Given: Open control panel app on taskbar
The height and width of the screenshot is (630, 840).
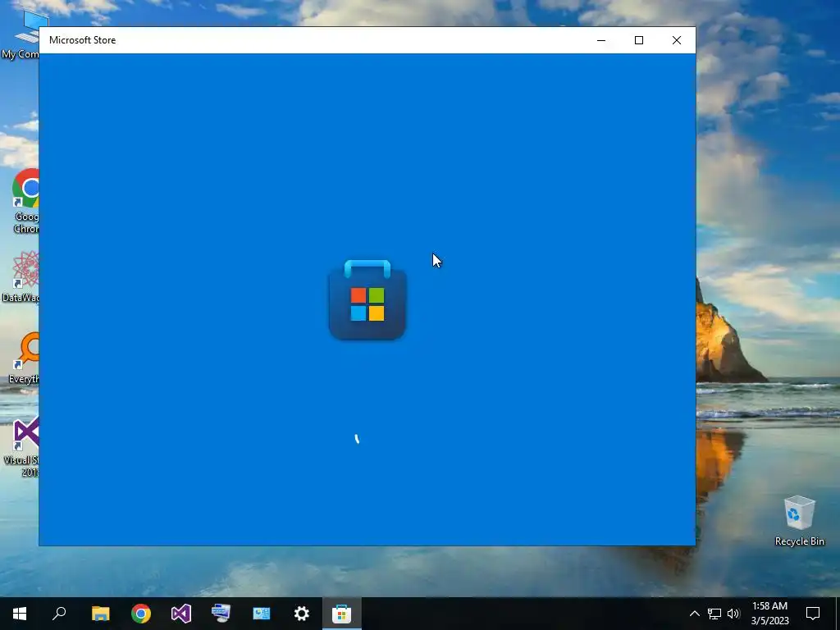Looking at the screenshot, I should tap(262, 614).
